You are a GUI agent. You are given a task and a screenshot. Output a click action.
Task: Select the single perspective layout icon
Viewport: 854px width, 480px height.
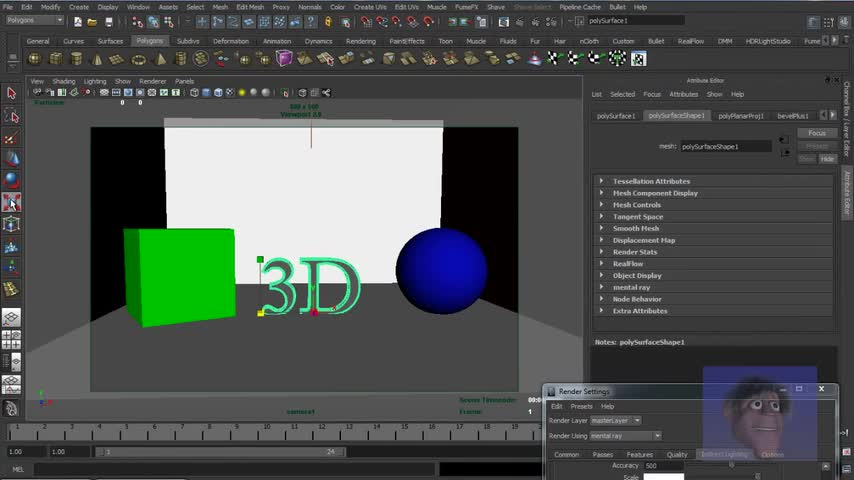(x=11, y=317)
